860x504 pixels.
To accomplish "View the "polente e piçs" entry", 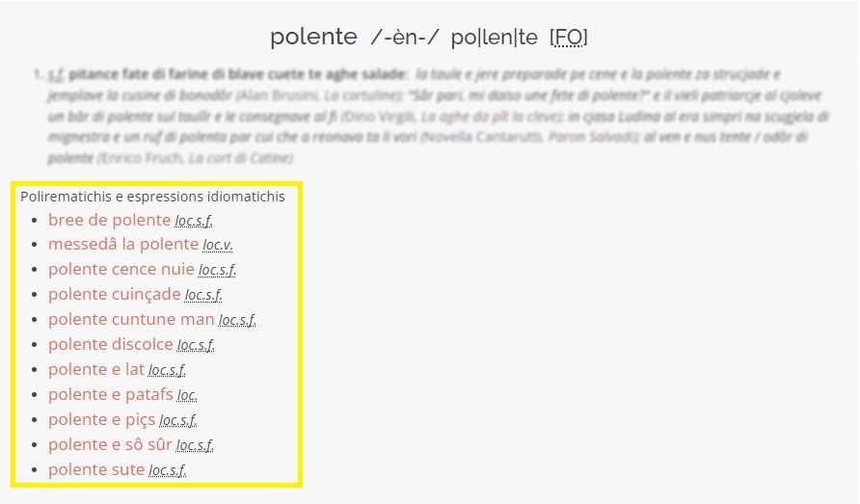I will [101, 420].
